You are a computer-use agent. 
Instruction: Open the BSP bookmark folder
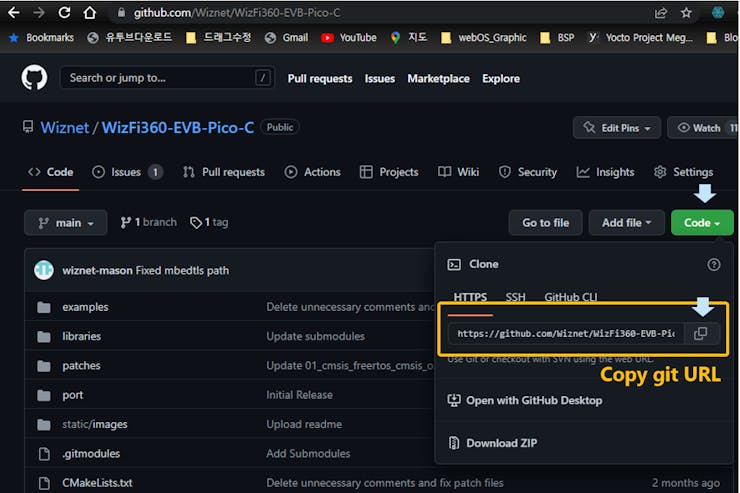(x=557, y=38)
